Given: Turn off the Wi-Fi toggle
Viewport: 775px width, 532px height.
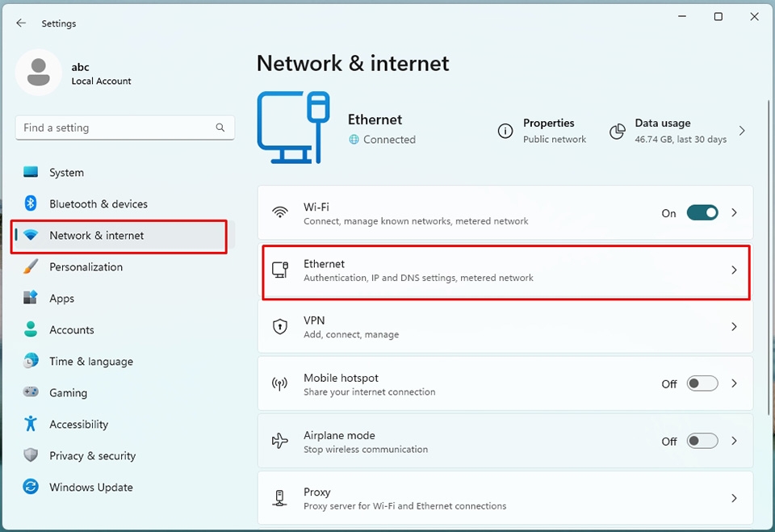Looking at the screenshot, I should [x=702, y=212].
